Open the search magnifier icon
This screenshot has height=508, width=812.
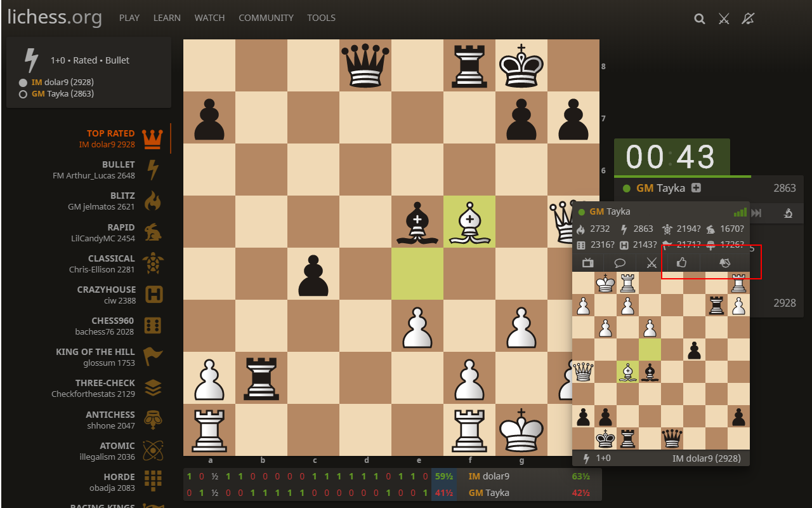pyautogui.click(x=700, y=18)
